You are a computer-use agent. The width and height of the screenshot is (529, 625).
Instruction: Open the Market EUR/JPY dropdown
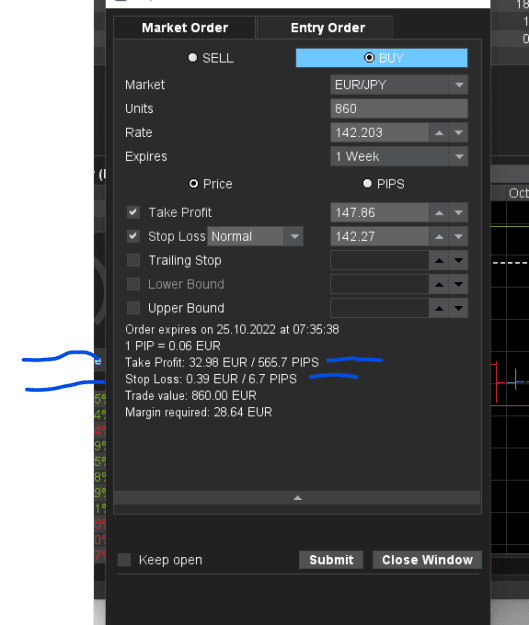pos(399,85)
